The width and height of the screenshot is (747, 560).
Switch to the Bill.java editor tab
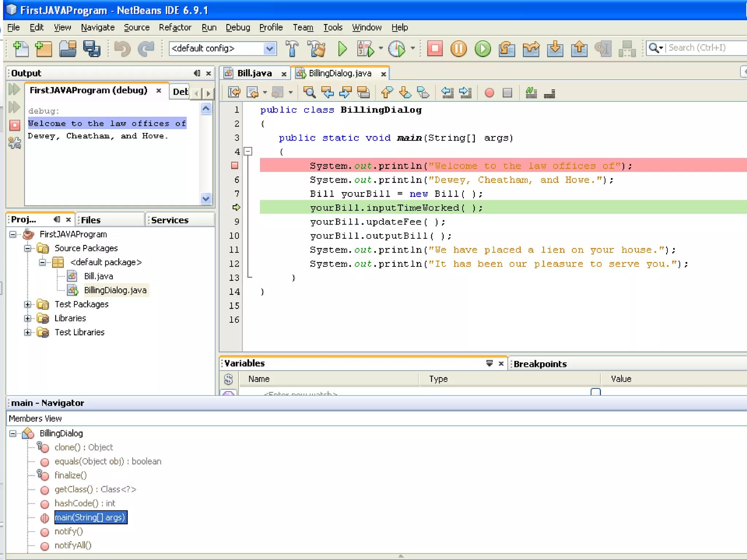pyautogui.click(x=254, y=73)
